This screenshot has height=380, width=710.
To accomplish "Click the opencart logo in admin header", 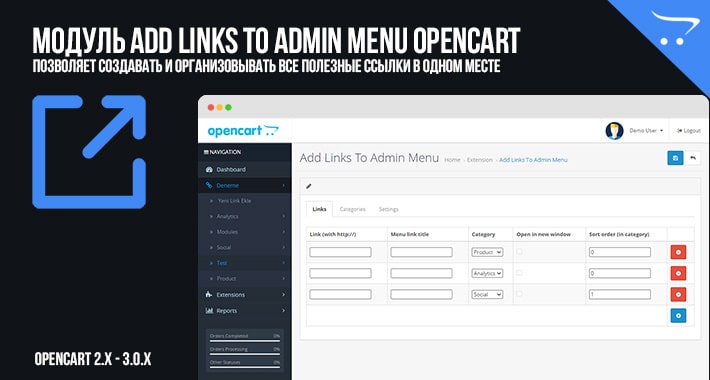I will tap(243, 131).
